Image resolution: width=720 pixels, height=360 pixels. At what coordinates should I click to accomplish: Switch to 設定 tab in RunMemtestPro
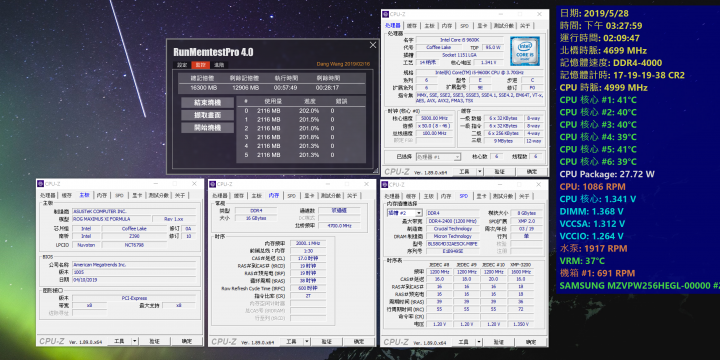[x=182, y=65]
